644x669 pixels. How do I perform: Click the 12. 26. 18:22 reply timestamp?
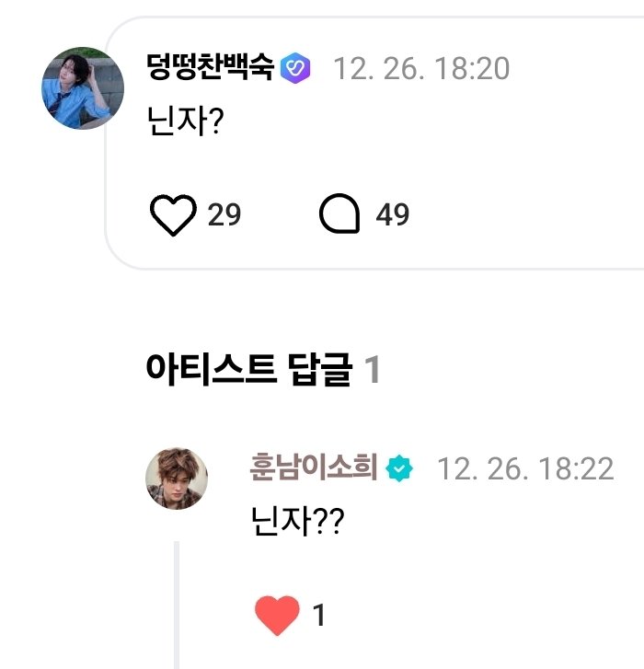(524, 468)
